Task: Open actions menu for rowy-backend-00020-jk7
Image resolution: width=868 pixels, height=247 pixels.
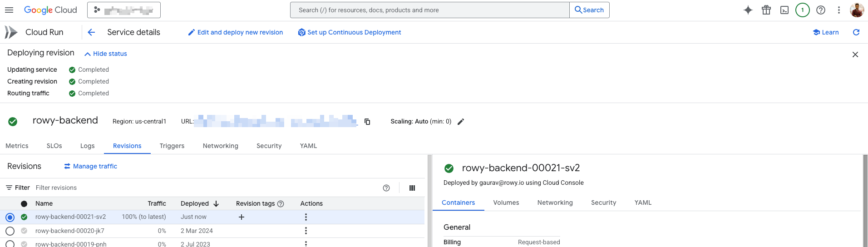Action: click(x=306, y=231)
